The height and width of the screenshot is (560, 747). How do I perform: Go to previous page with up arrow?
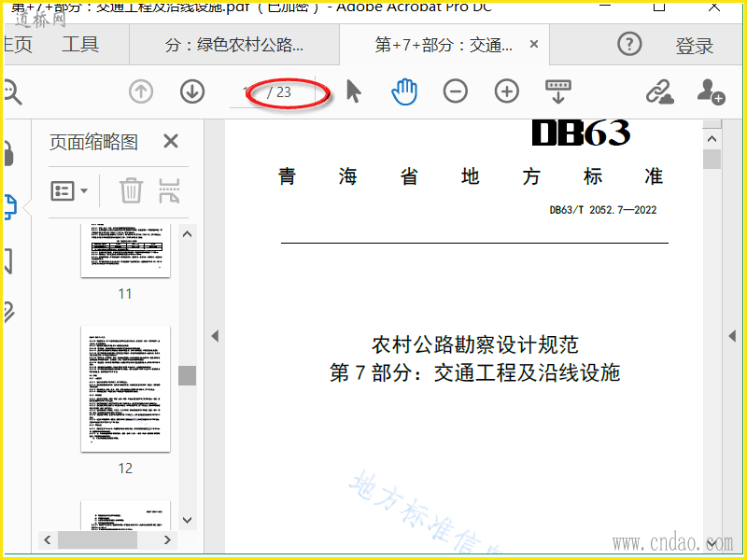[141, 91]
